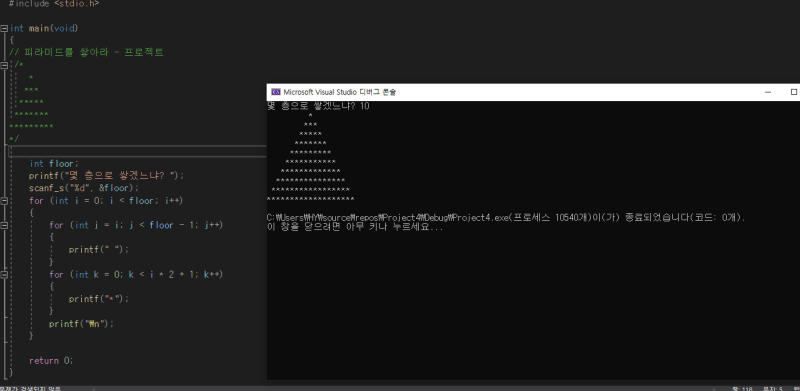The image size is (800, 391).
Task: Click the comment // 피라미드를 쌓아라 - 프로젝트
Action: pos(86,53)
